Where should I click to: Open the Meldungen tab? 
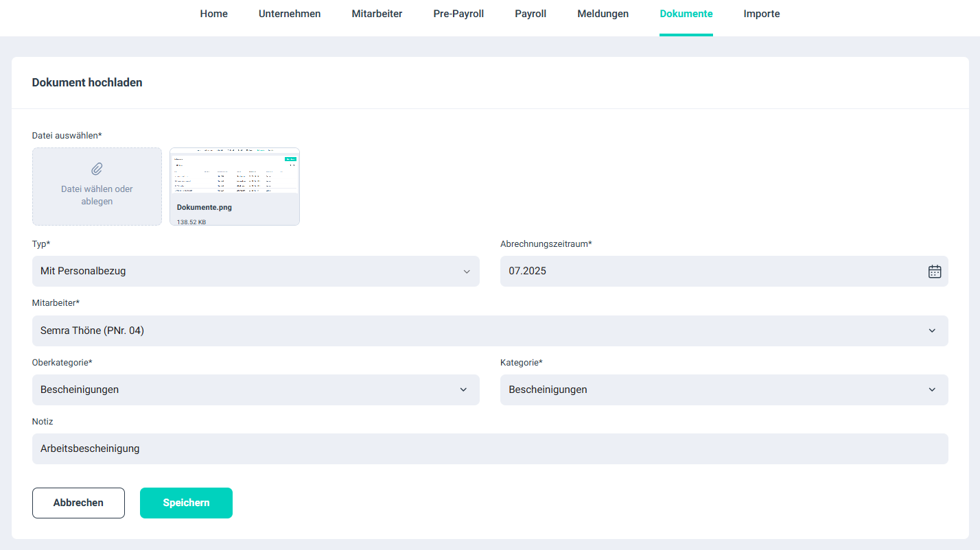click(x=603, y=14)
